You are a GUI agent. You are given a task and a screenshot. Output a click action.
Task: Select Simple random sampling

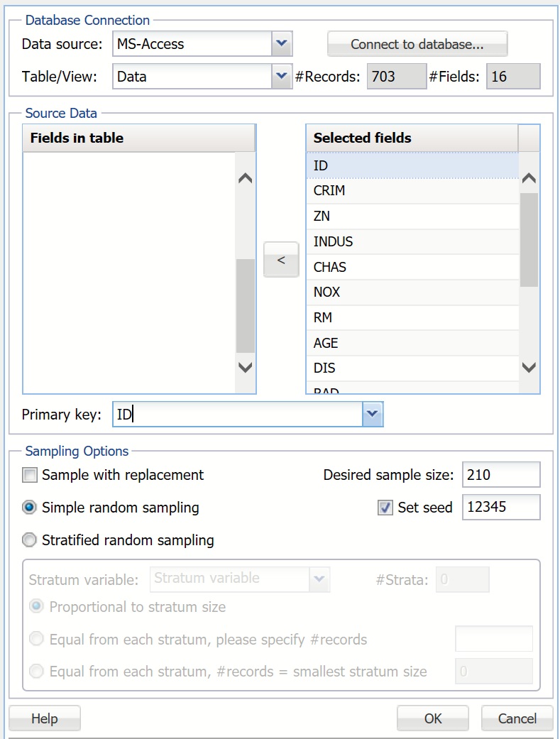point(29,508)
